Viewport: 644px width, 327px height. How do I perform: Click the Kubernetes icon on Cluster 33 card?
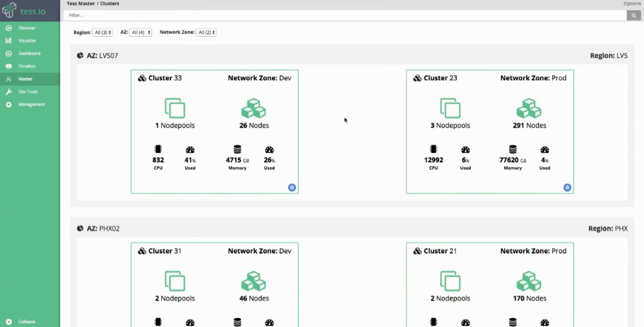tap(292, 187)
